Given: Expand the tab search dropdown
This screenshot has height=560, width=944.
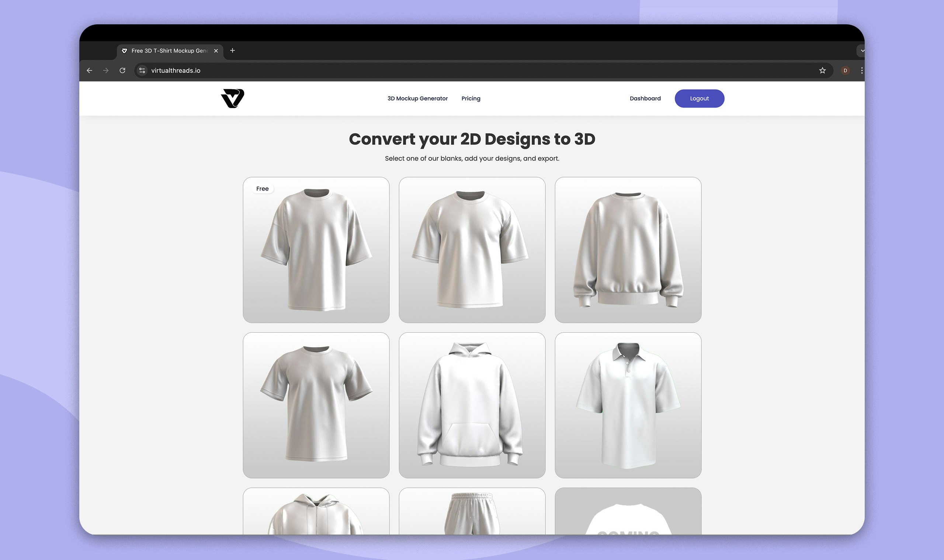Looking at the screenshot, I should pyautogui.click(x=862, y=50).
